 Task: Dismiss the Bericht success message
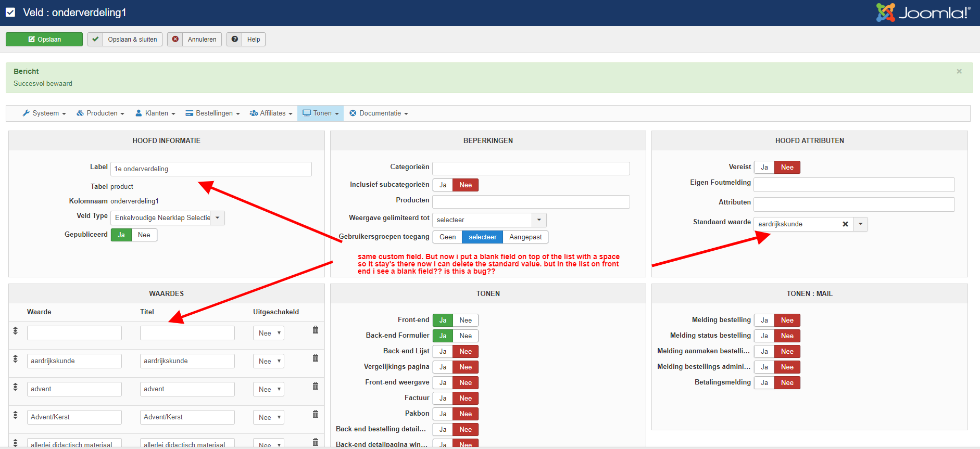point(959,71)
